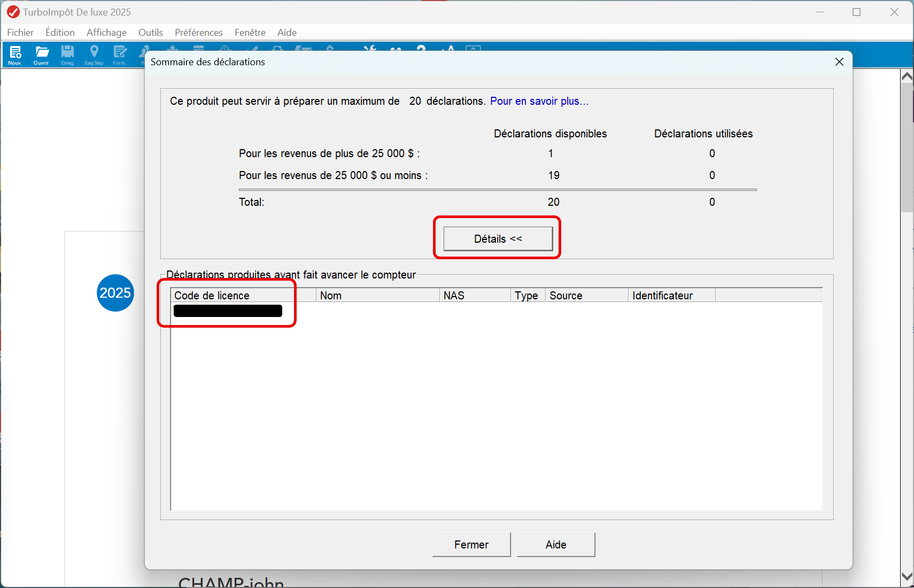The width and height of the screenshot is (914, 588).
Task: Click the Form. forms toolbar icon
Action: 120,55
